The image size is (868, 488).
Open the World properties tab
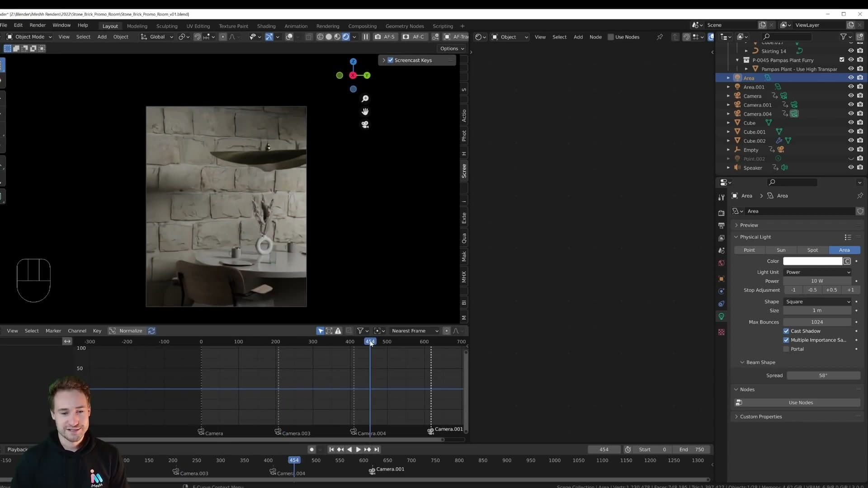point(721,263)
